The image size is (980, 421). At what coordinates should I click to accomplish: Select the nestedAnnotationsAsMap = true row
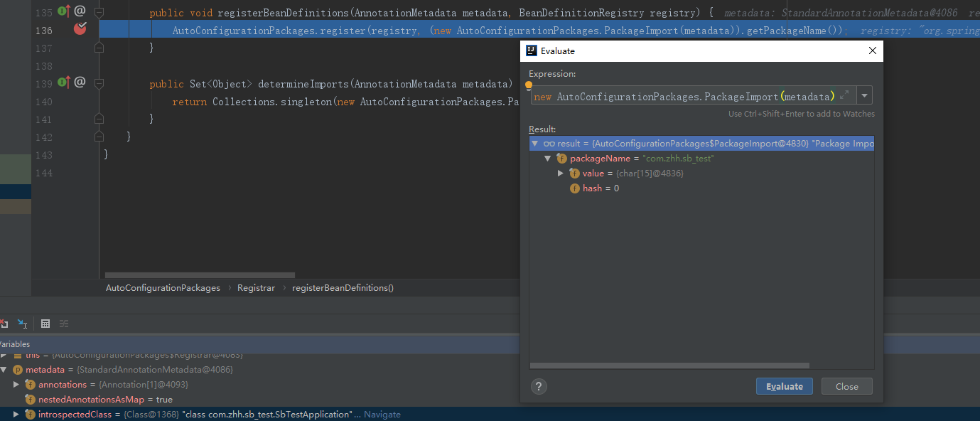(490, 400)
